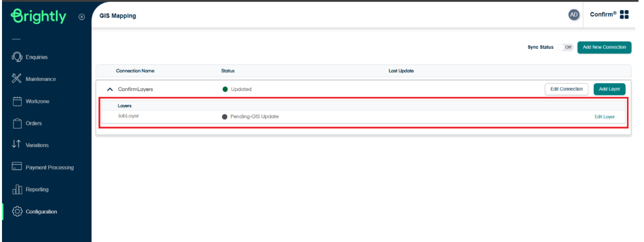The width and height of the screenshot is (644, 242).
Task: Click the Orders clipboard icon
Action: pos(17,123)
